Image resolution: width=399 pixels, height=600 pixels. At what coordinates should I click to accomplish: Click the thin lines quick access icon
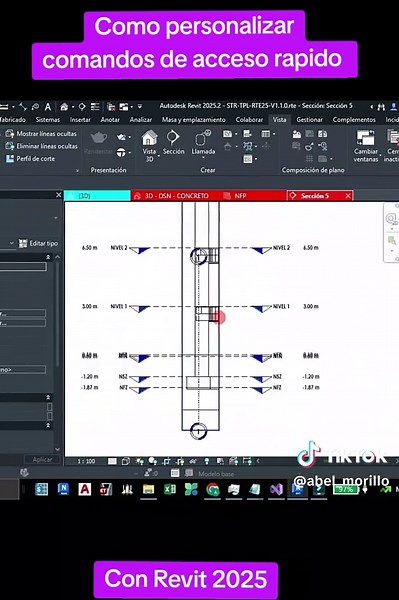tap(95, 106)
